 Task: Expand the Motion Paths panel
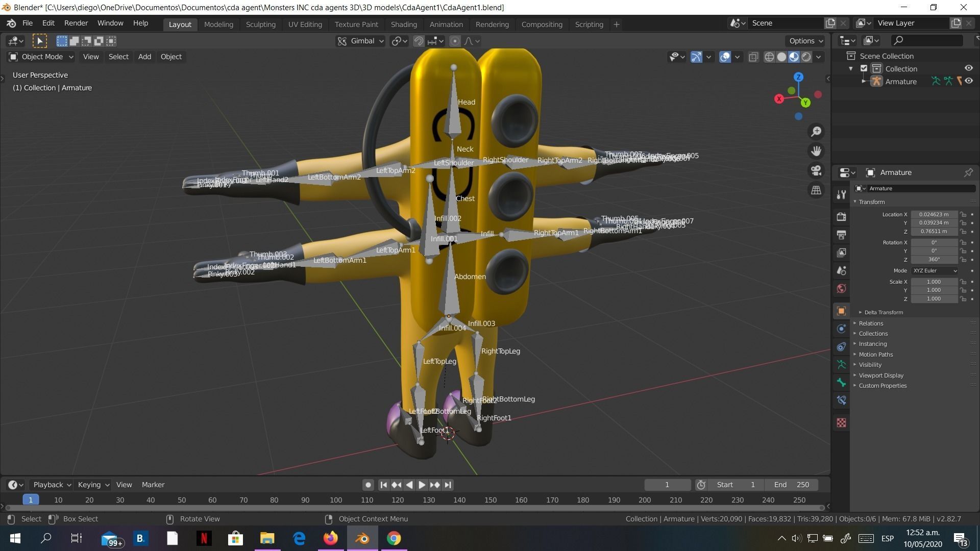click(875, 354)
